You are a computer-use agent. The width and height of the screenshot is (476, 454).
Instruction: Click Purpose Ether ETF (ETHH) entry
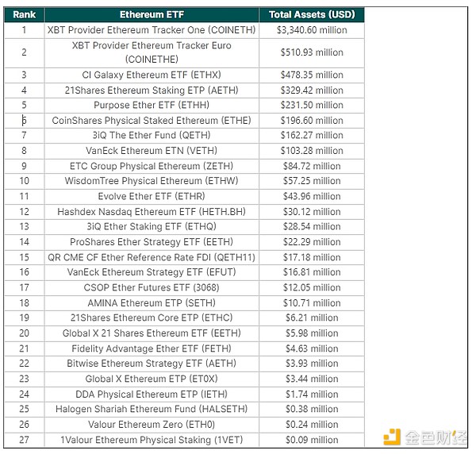[152, 105]
